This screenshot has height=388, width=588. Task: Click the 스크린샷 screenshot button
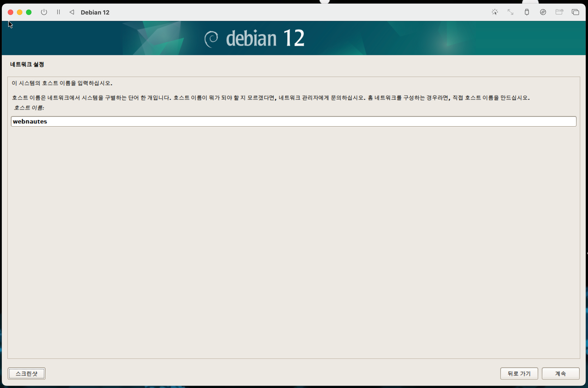tap(26, 374)
